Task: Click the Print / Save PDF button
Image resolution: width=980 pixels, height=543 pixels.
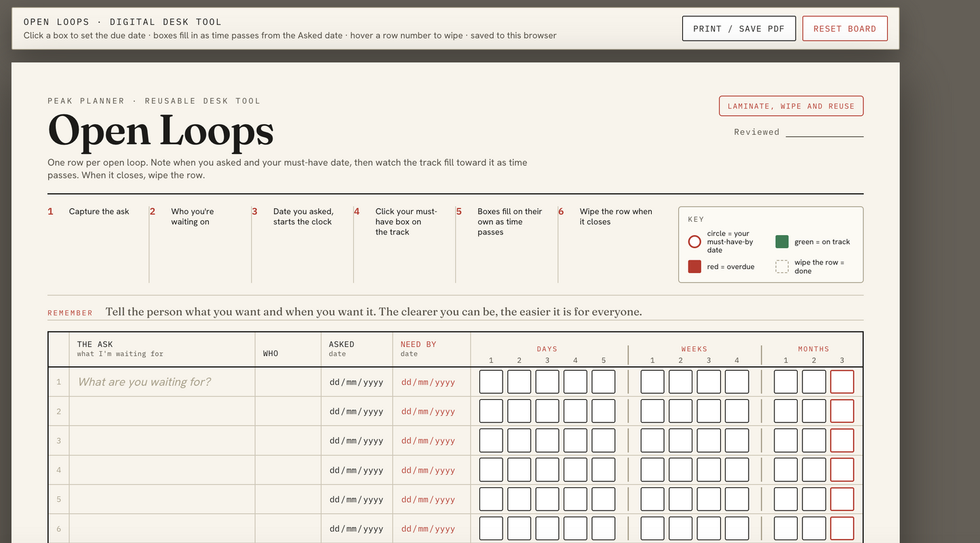Action: tap(739, 28)
